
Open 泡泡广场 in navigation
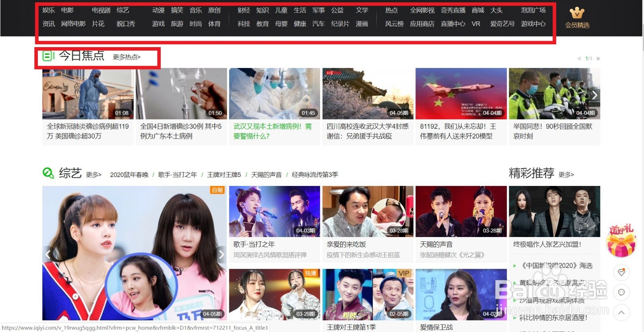tap(533, 10)
